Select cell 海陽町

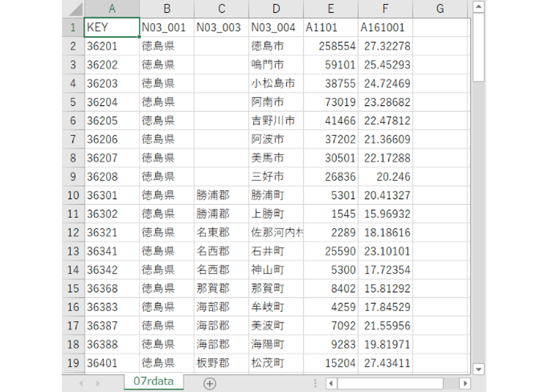[x=276, y=344]
